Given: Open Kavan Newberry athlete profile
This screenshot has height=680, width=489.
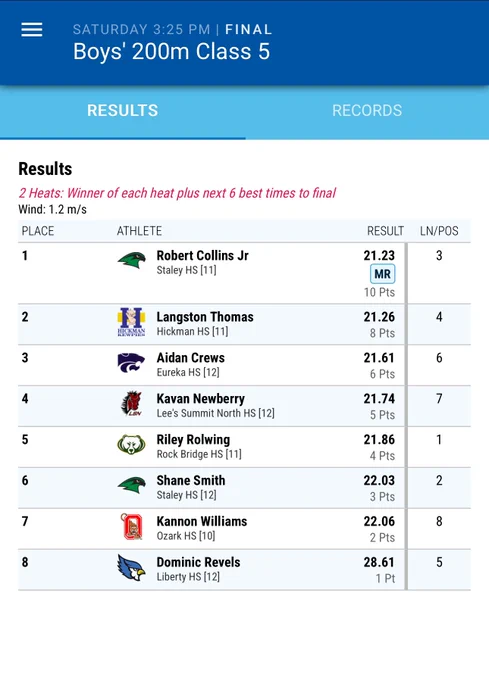Looking at the screenshot, I should [201, 399].
